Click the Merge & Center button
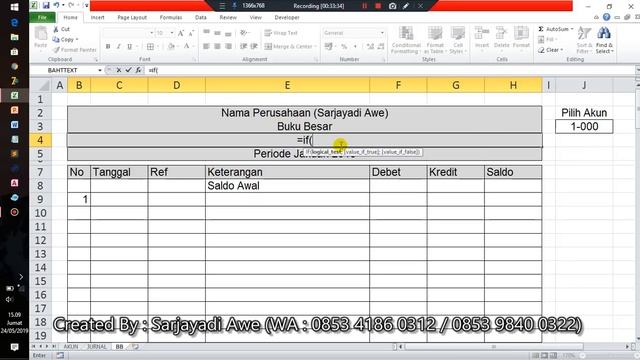The image size is (640, 360). click(290, 47)
